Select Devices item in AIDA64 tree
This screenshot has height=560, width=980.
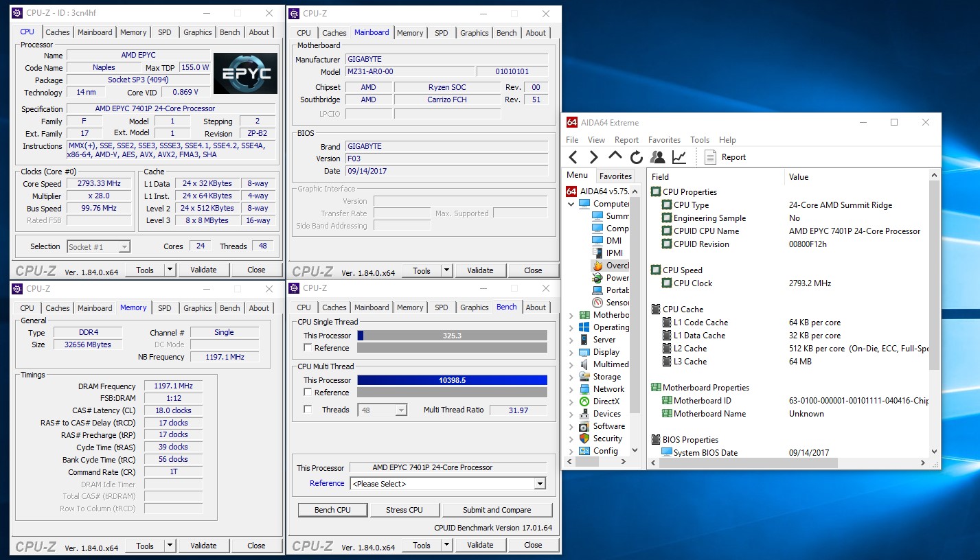coord(600,414)
